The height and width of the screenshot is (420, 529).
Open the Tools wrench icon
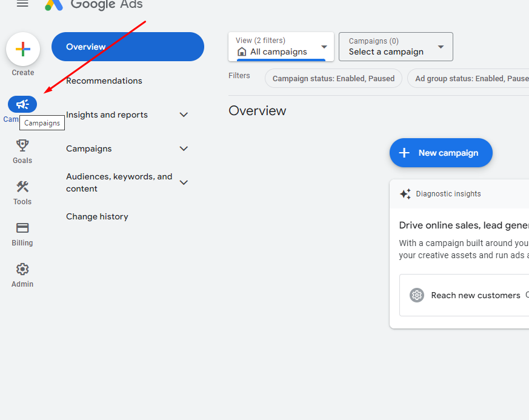point(22,187)
